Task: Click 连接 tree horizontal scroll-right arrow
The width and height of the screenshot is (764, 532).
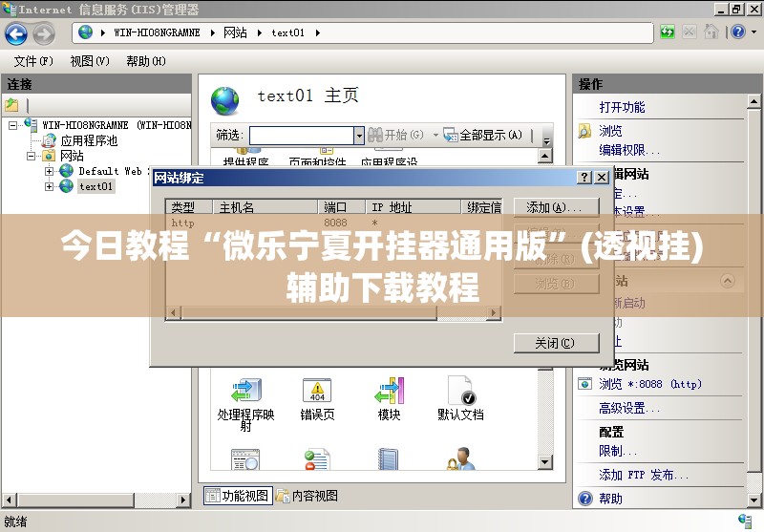Action: [182, 500]
